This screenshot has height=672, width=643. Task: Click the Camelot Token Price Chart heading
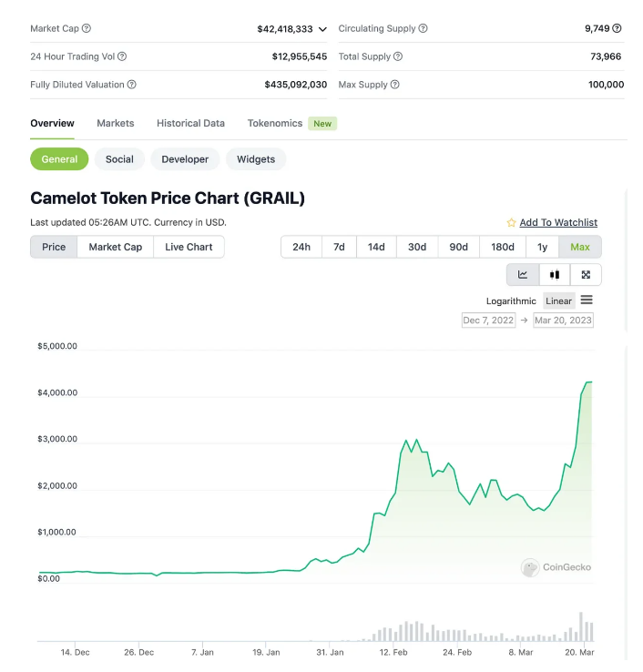click(168, 198)
